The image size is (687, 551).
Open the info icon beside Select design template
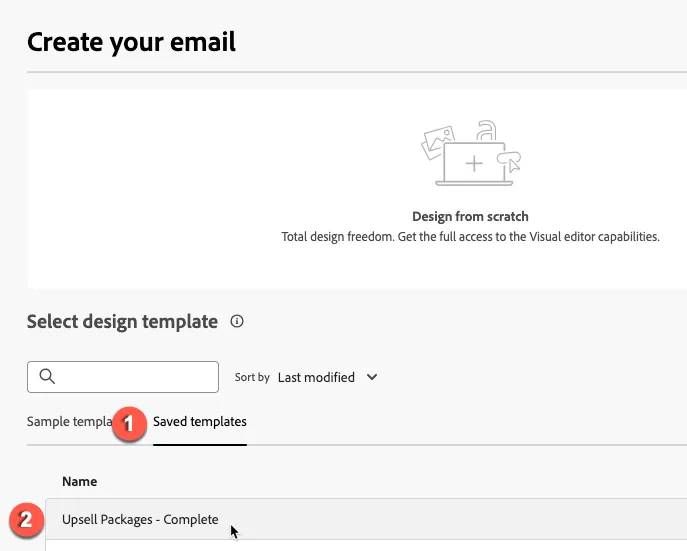tap(237, 321)
